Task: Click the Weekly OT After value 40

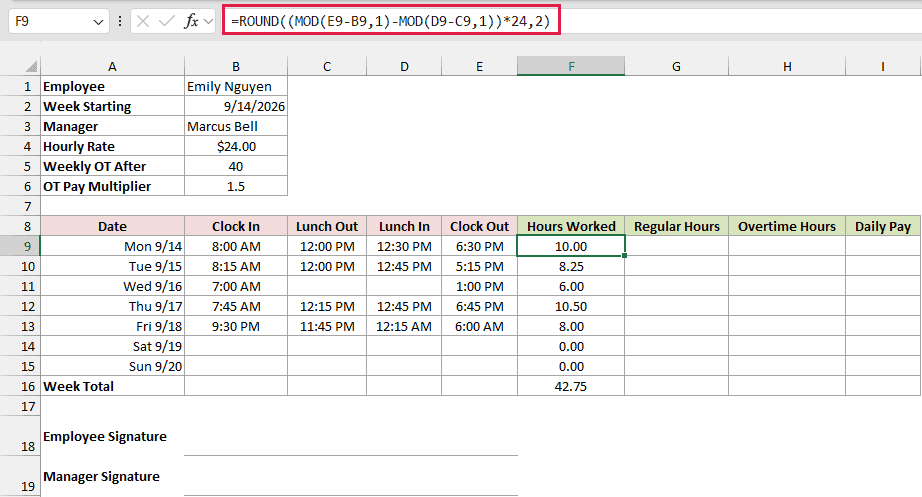Action: point(236,166)
